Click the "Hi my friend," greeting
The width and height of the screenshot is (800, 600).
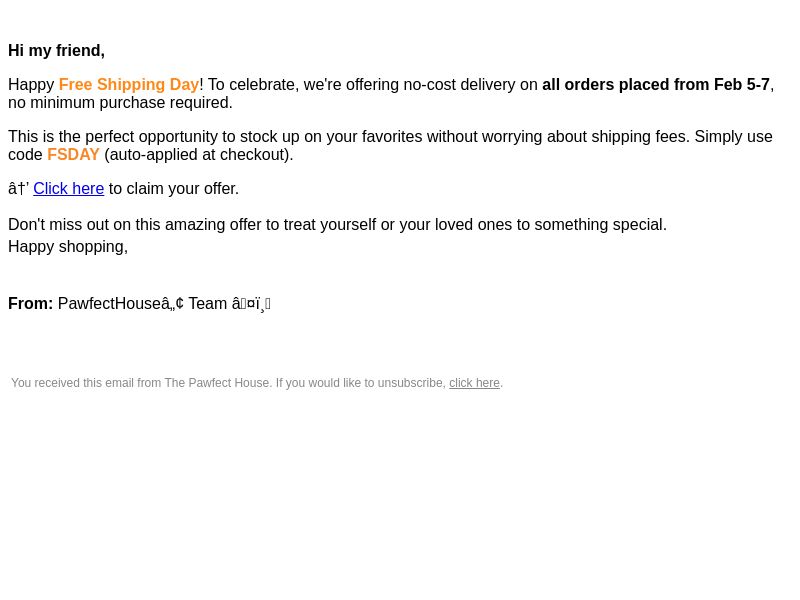[57, 51]
